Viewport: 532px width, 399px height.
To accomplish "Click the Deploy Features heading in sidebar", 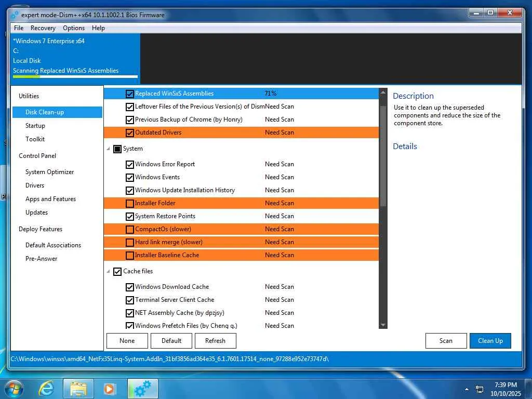I will pos(41,229).
